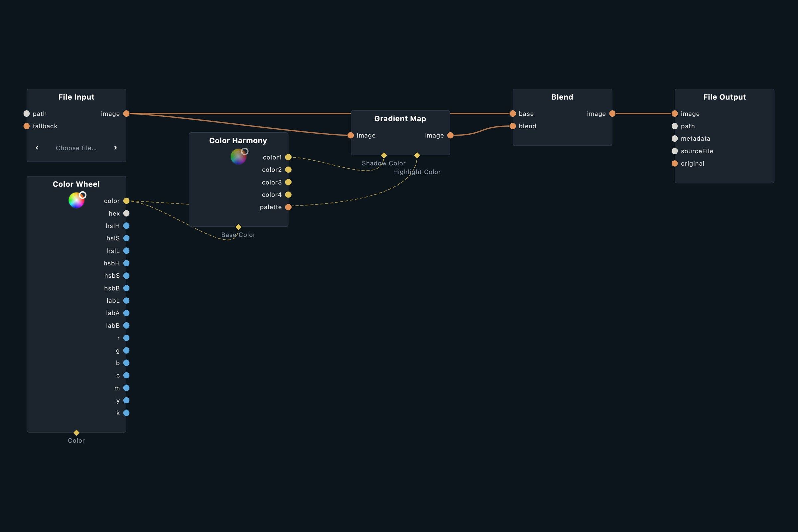Click Choose file… in File Input node
798x532 pixels.
[76, 148]
